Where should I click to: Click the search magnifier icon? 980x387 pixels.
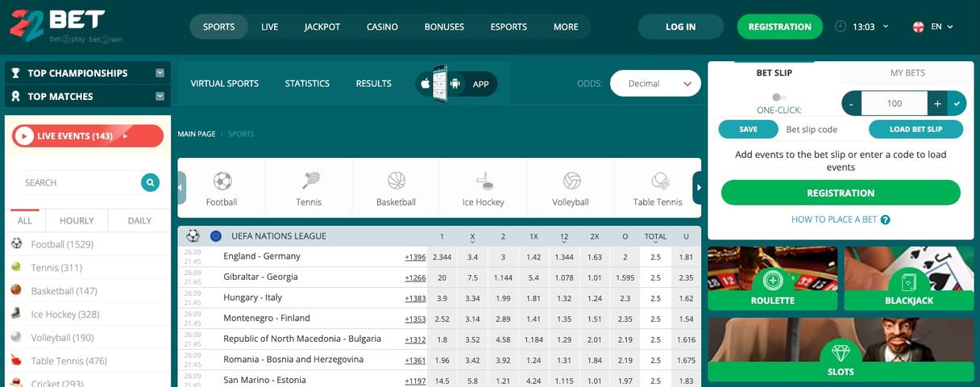point(150,182)
